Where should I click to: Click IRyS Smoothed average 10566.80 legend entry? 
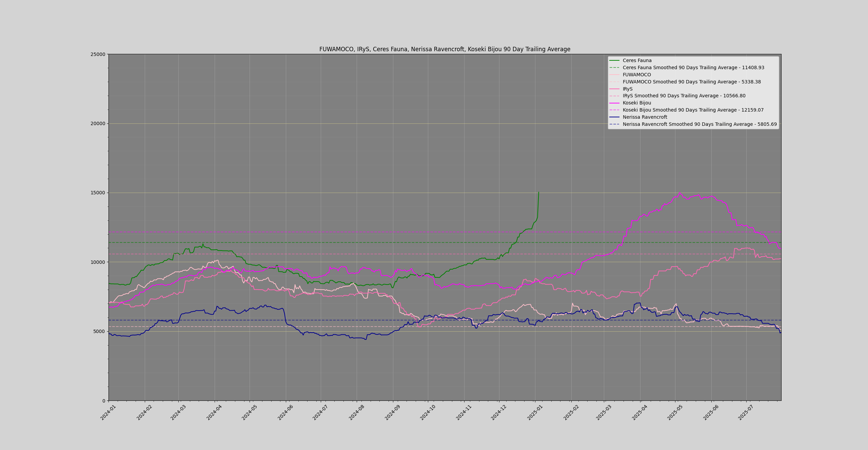tap(684, 96)
